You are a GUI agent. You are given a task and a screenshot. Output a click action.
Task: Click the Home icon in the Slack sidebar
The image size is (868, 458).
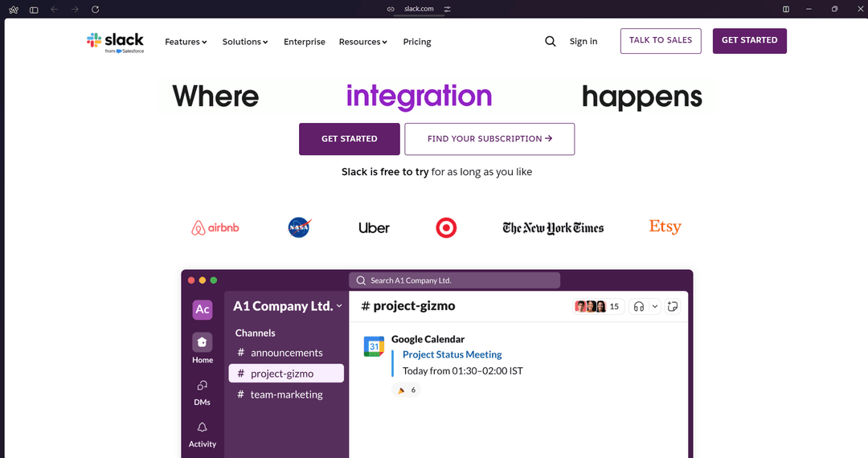click(203, 343)
